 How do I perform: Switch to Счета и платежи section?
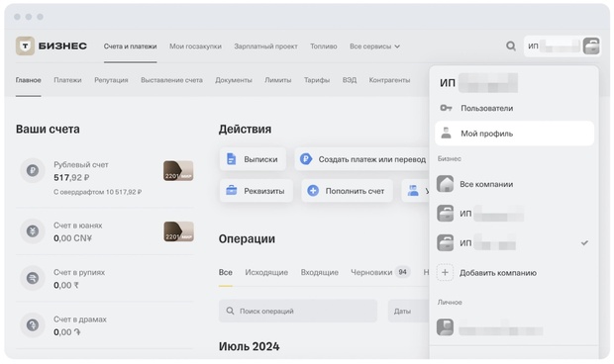coord(130,46)
